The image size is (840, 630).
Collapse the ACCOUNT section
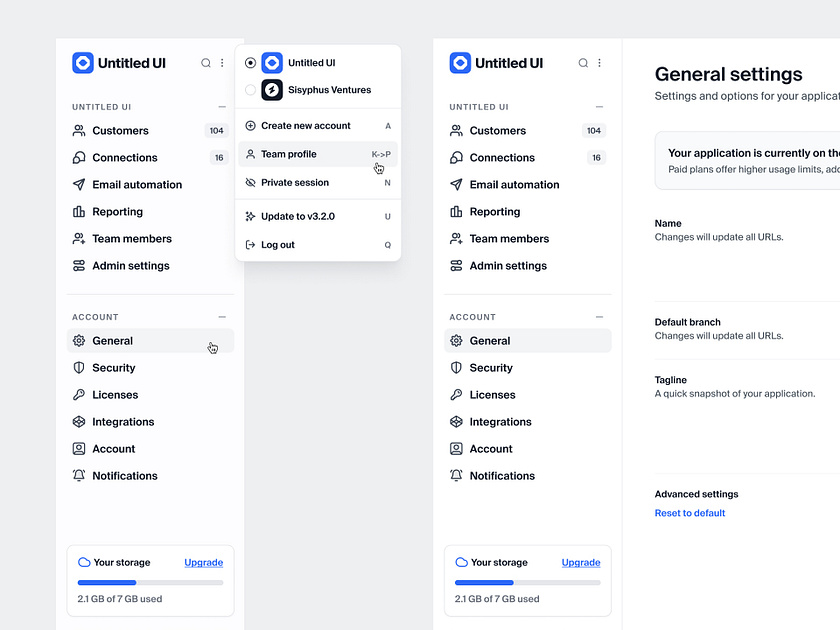pyautogui.click(x=222, y=316)
